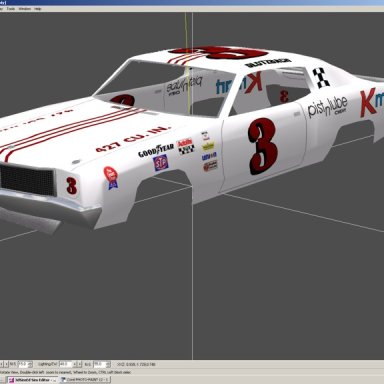Image resolution: width=384 pixels, height=384 pixels.
Task: Click the third numeric field in the bottom toolbar
Action: point(100,364)
